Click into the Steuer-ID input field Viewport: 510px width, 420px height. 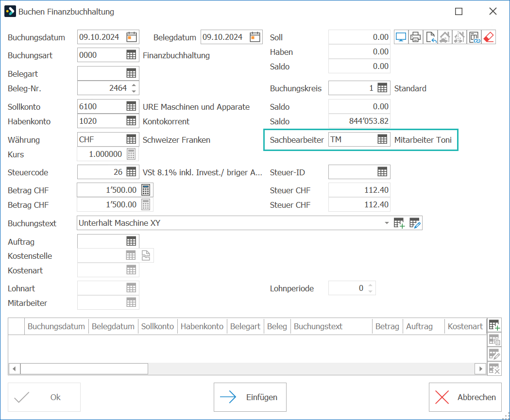click(353, 172)
